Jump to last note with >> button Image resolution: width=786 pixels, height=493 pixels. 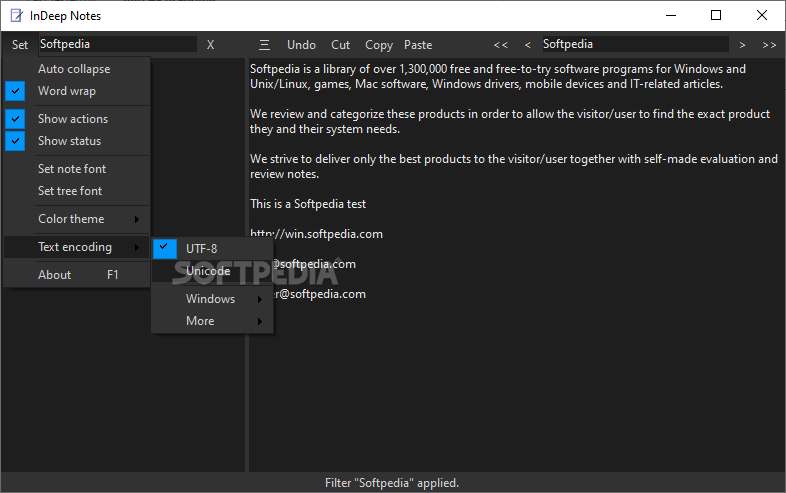[x=769, y=45]
